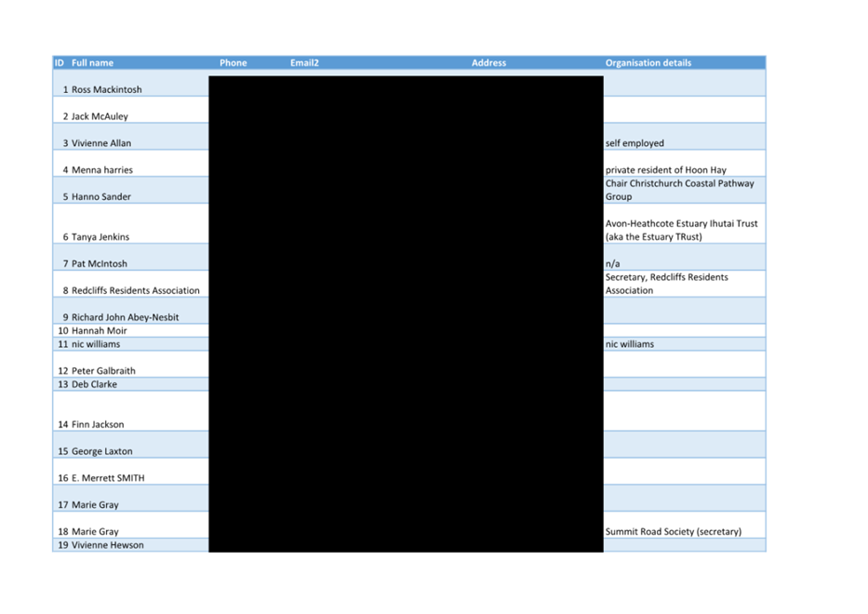Select the name 'George Laxton'
Screen dimensions: 868x614
click(x=101, y=451)
